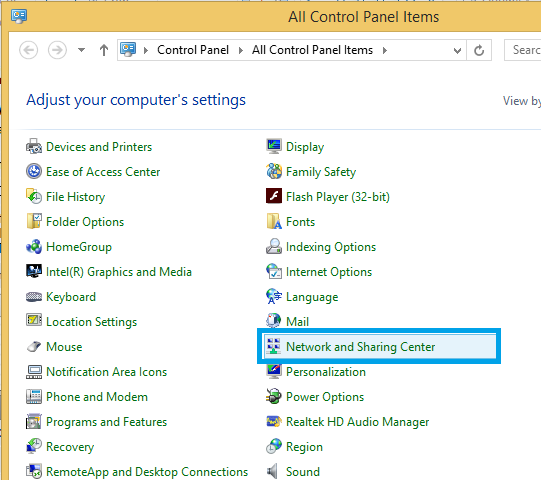This screenshot has height=480, width=541.
Task: Open the Mouse icon
Action: coord(34,346)
